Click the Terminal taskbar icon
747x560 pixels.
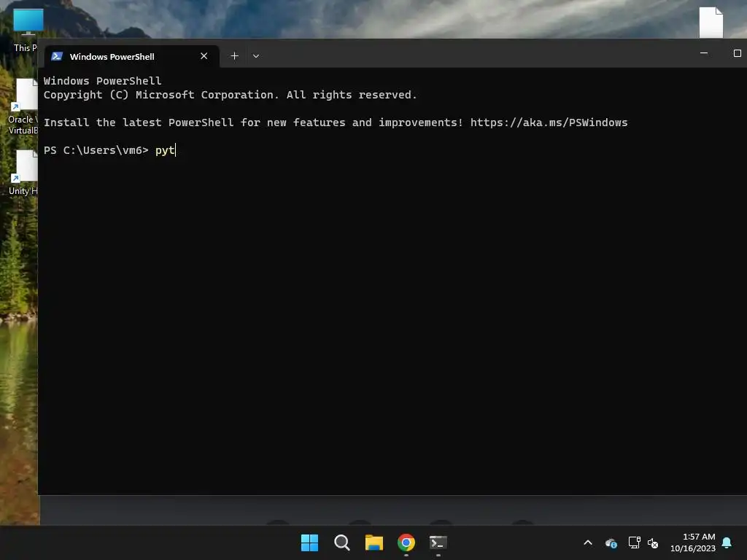click(438, 542)
